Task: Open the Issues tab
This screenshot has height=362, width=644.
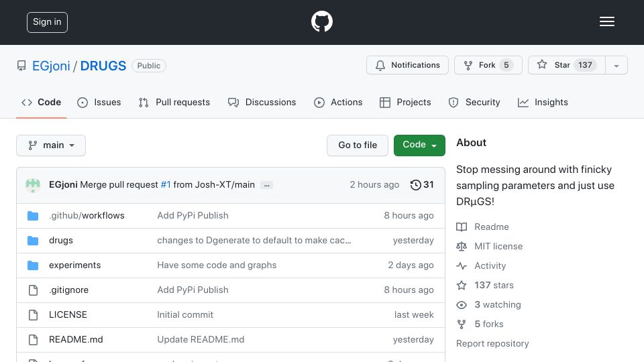Action: point(99,102)
